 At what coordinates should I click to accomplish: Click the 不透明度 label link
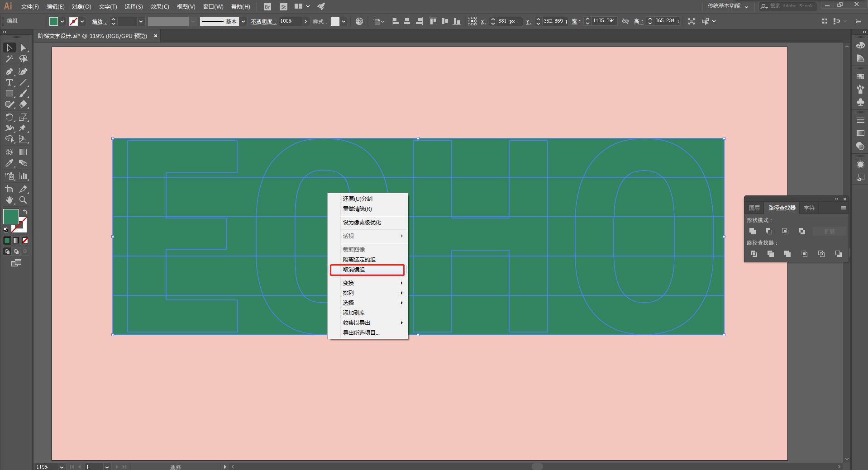pyautogui.click(x=263, y=22)
